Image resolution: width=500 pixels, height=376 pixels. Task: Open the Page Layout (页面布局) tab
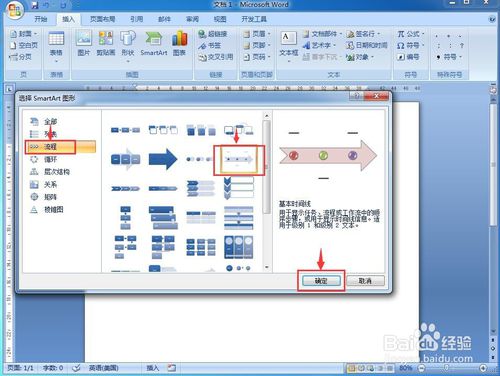coord(102,19)
